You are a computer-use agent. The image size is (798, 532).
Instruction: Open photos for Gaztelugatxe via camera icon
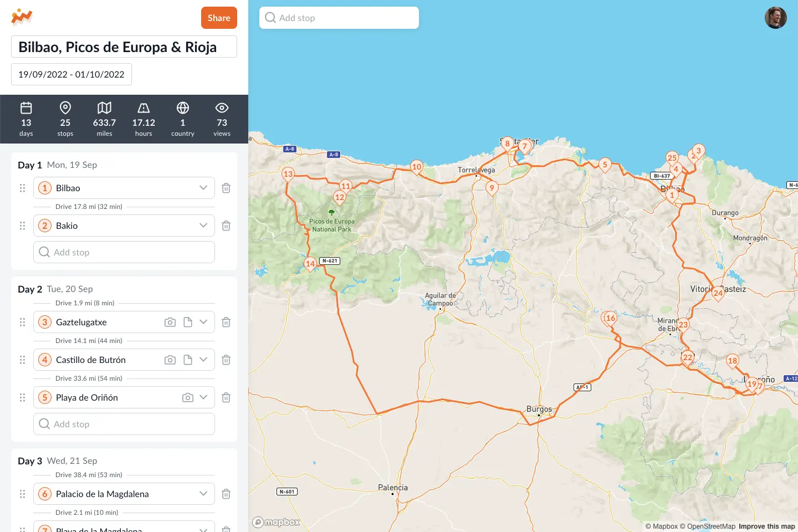click(170, 321)
